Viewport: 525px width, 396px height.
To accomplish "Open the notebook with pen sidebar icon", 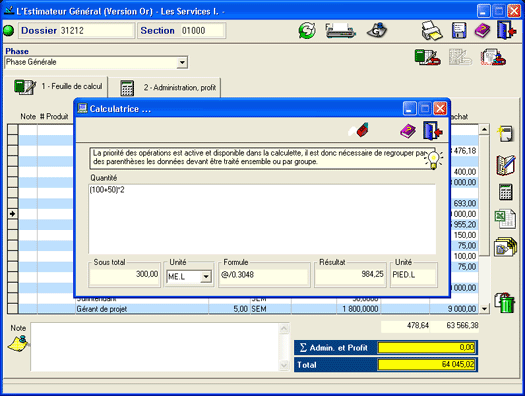I will click(506, 165).
